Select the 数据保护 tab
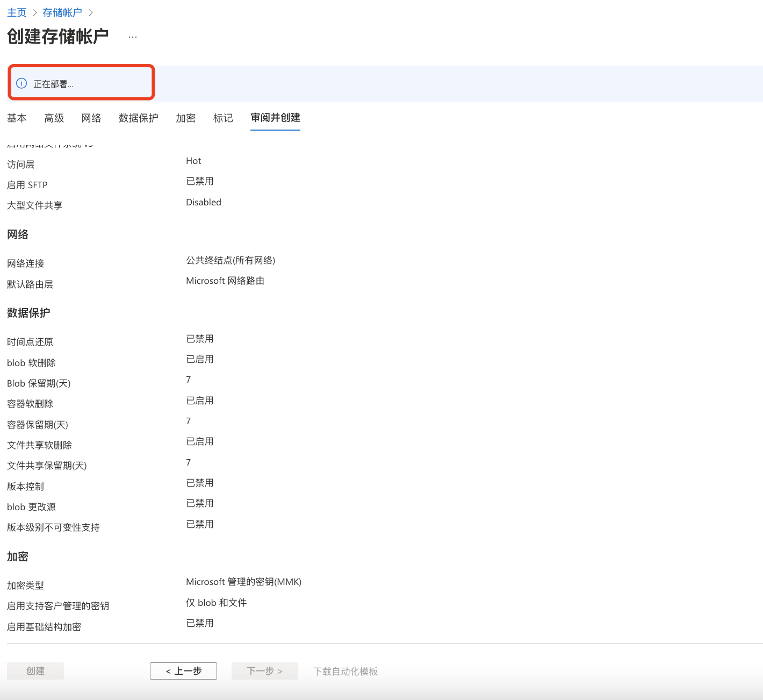763x700 pixels. click(x=139, y=118)
